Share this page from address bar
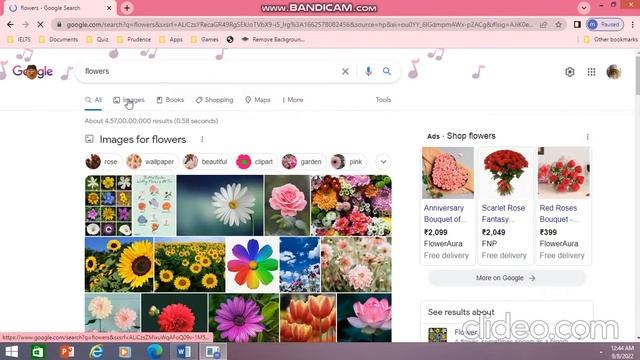Screen dimensions: 640x360 tap(544, 24)
